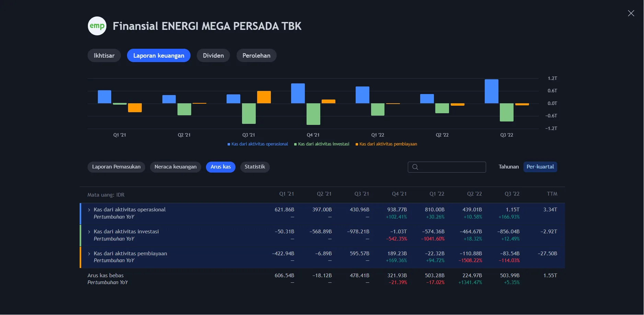This screenshot has width=644, height=315.
Task: Click inside the search input field
Action: tap(446, 167)
